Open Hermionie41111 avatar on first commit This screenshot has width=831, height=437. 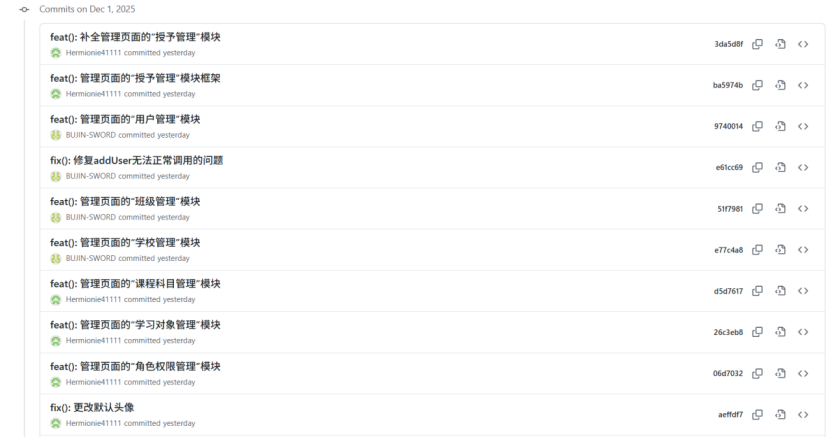click(x=56, y=53)
